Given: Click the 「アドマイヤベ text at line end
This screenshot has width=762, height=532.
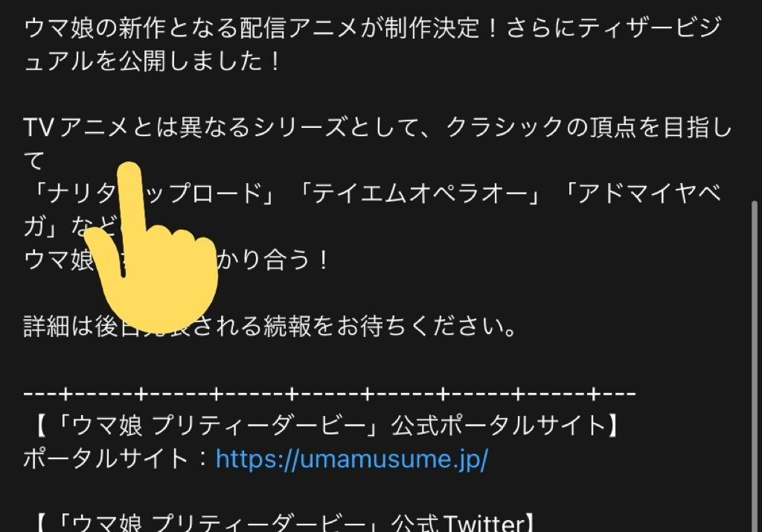Looking at the screenshot, I should click(x=642, y=193).
